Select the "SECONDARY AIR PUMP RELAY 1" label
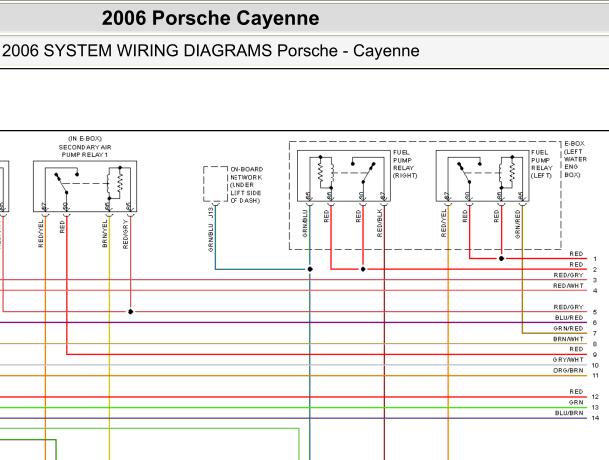The image size is (609, 460). tap(85, 151)
